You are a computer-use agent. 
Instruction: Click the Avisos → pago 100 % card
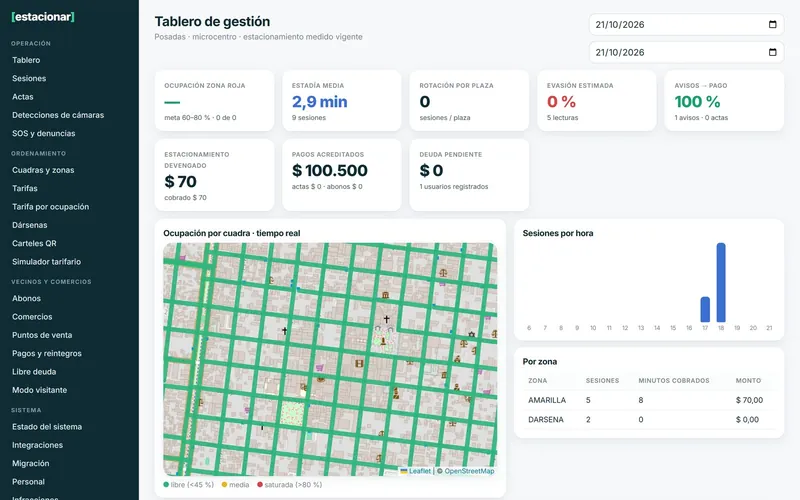tap(724, 101)
